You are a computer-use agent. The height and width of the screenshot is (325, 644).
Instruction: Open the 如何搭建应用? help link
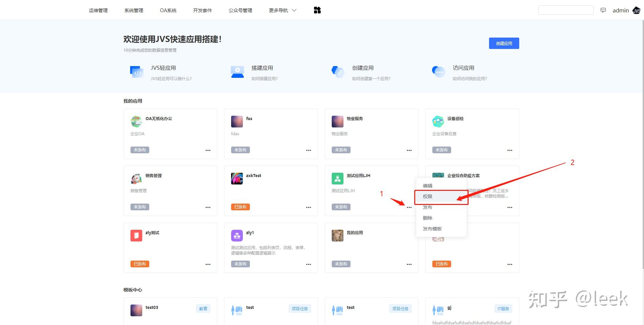click(x=264, y=79)
